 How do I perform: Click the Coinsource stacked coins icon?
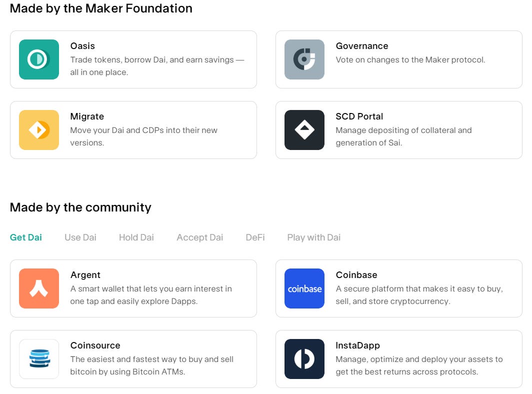tap(39, 359)
